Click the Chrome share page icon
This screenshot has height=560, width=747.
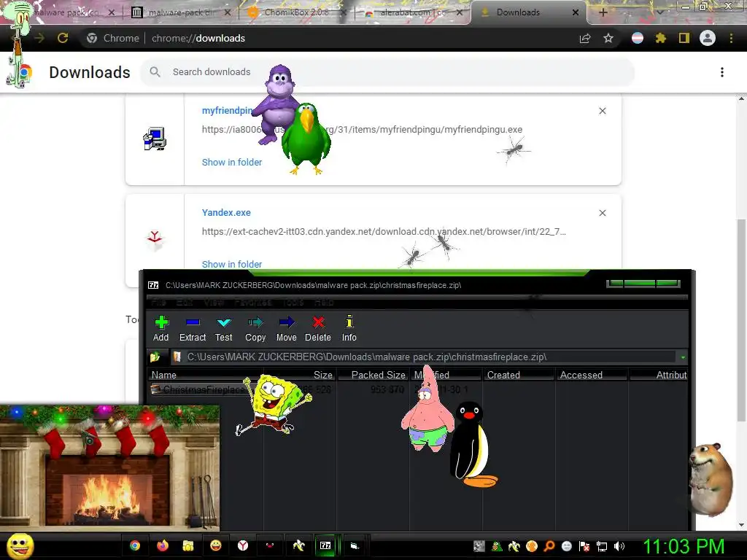pos(584,39)
